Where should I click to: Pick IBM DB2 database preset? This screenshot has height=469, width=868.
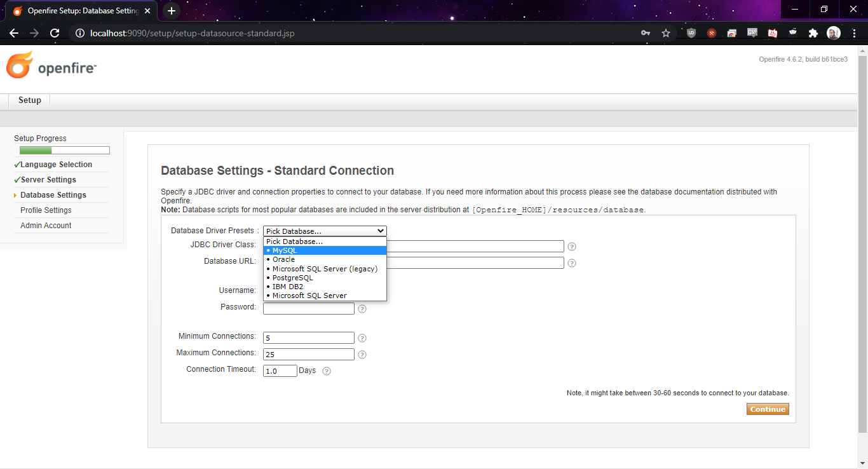point(325,287)
